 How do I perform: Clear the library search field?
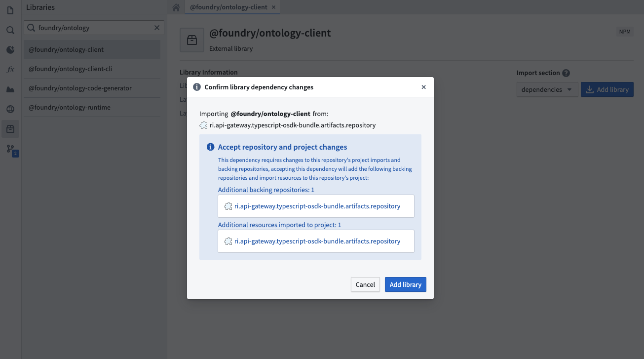[157, 28]
